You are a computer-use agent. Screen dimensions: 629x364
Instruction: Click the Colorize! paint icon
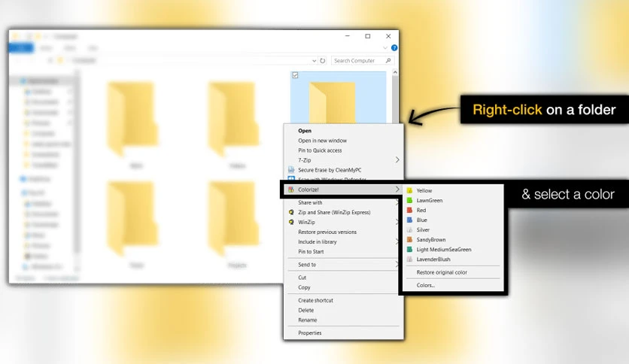coord(291,190)
